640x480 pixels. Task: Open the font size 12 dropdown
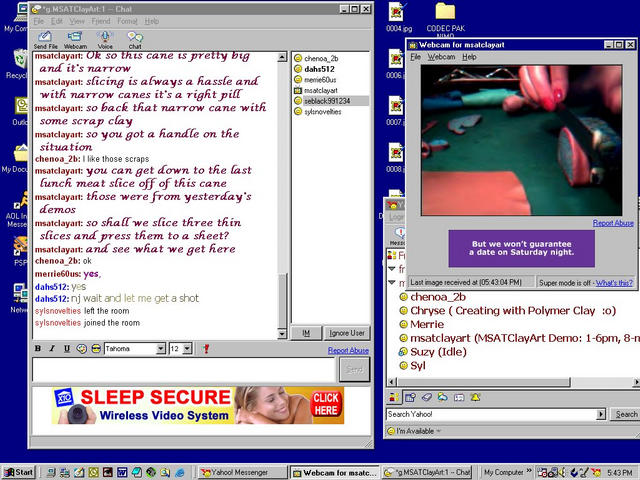click(x=187, y=349)
